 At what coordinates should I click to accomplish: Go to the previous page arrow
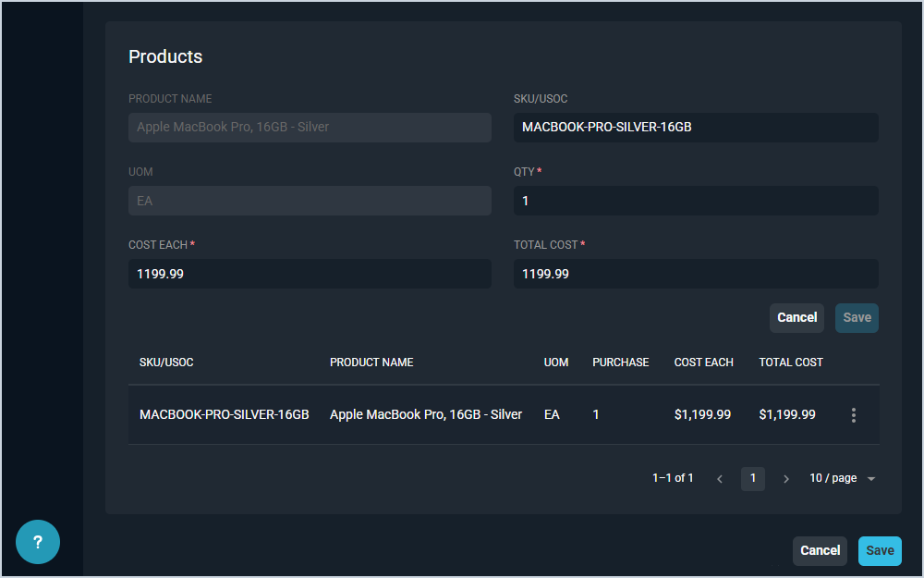(x=720, y=479)
